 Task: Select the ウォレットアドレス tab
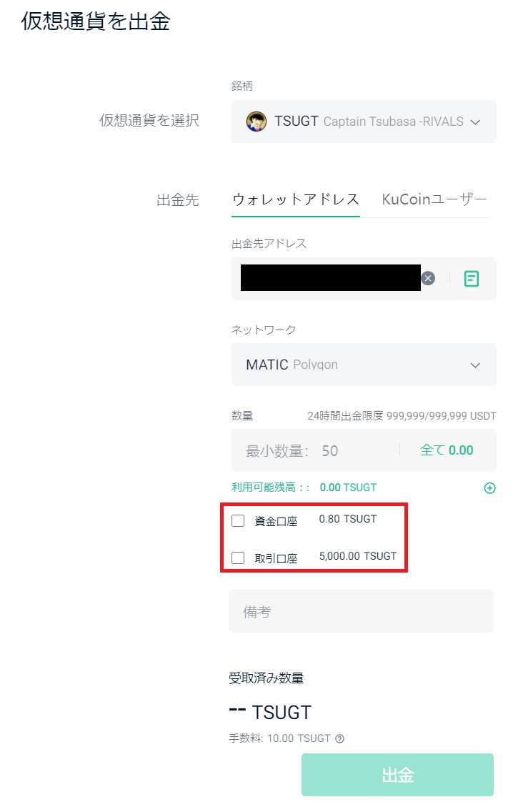point(295,199)
